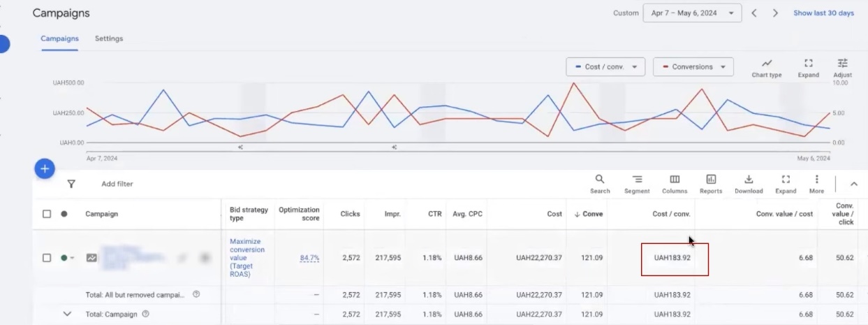The width and height of the screenshot is (868, 325).
Task: Open the Cost / conv. metric dropdown
Action: 605,67
